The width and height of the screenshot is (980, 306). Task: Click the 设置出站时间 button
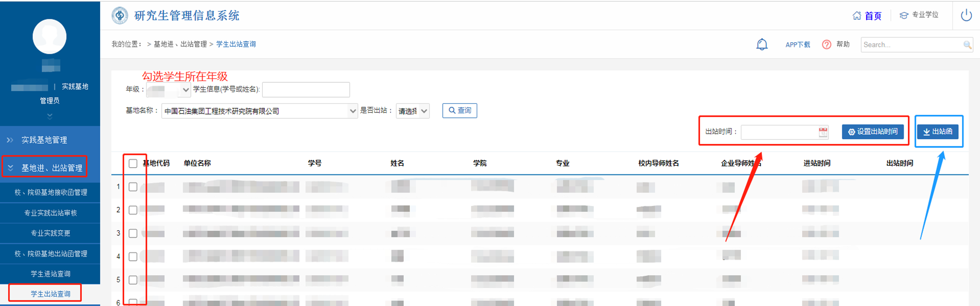[x=873, y=132]
